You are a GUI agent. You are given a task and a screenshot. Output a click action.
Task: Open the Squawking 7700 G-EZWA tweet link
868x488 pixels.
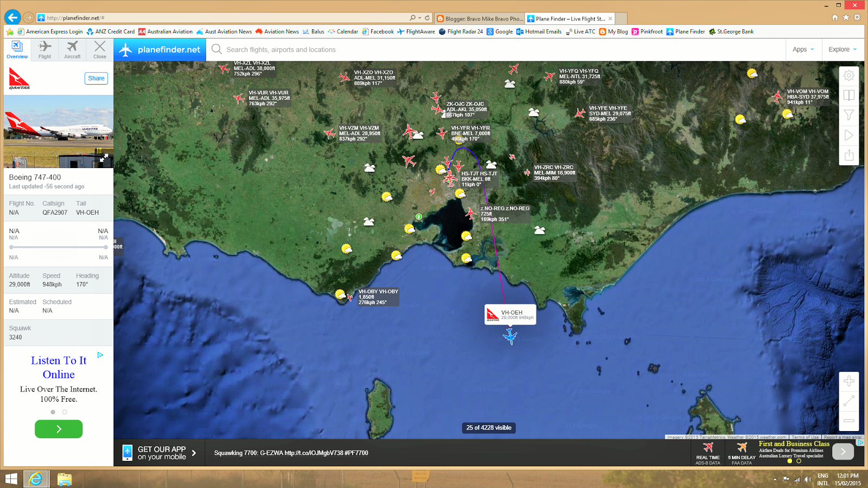[291, 453]
